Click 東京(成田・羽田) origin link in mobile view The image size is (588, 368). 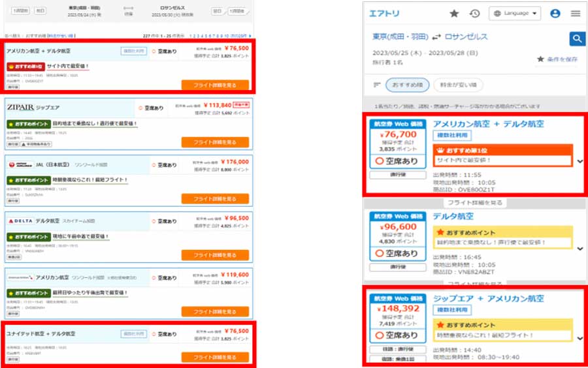pos(400,37)
